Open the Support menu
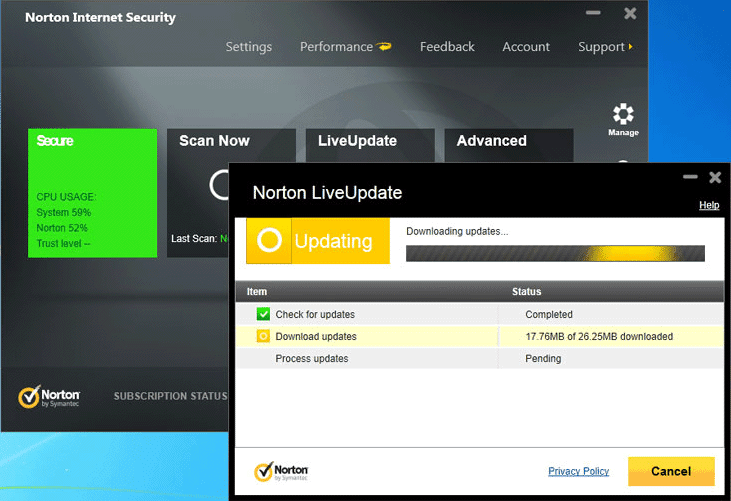 point(601,47)
